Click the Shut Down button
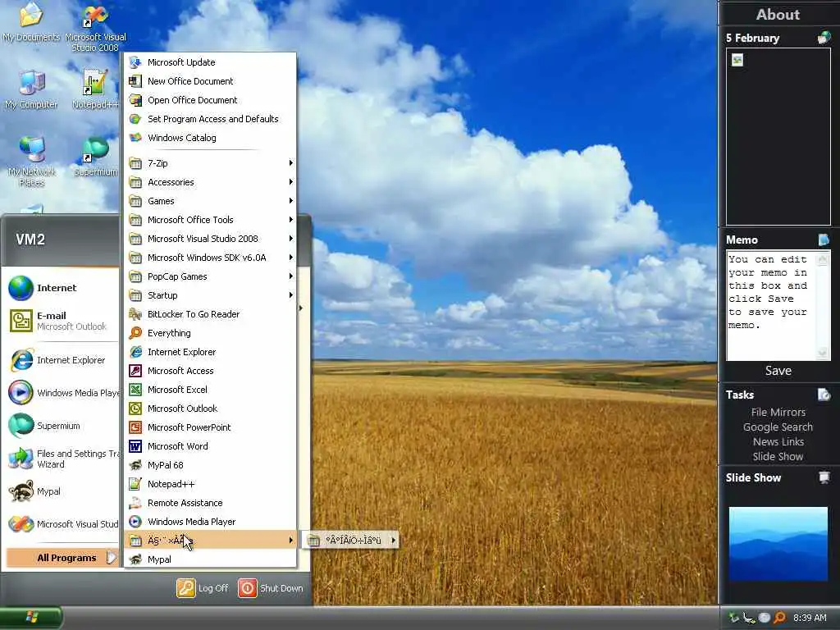Screen dimensions: 840x630 tap(271, 588)
